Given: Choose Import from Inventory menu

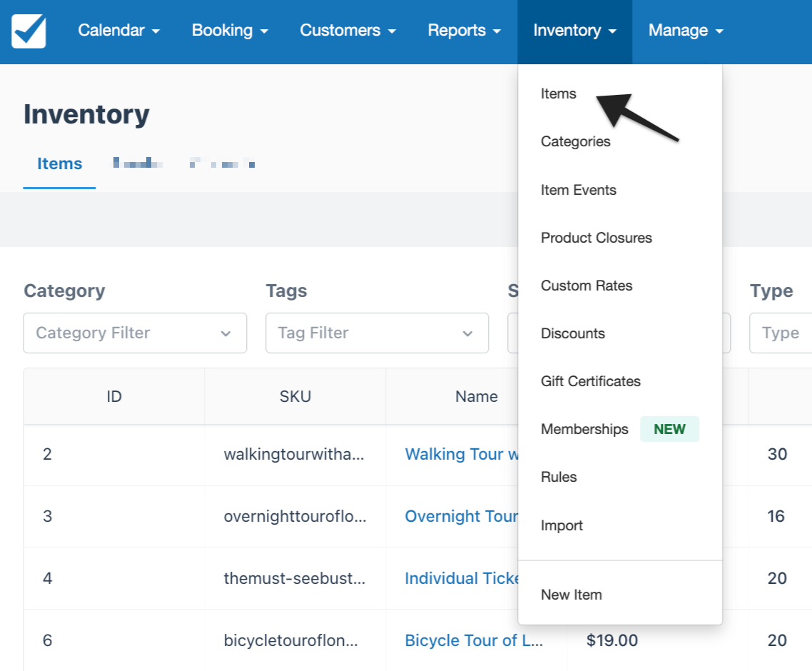Looking at the screenshot, I should click(562, 525).
